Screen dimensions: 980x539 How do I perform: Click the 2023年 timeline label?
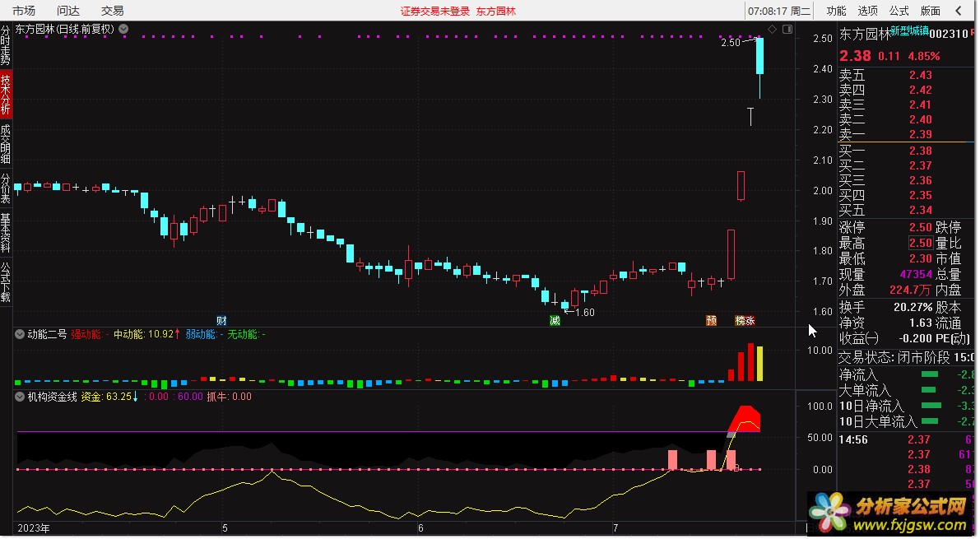click(x=34, y=528)
